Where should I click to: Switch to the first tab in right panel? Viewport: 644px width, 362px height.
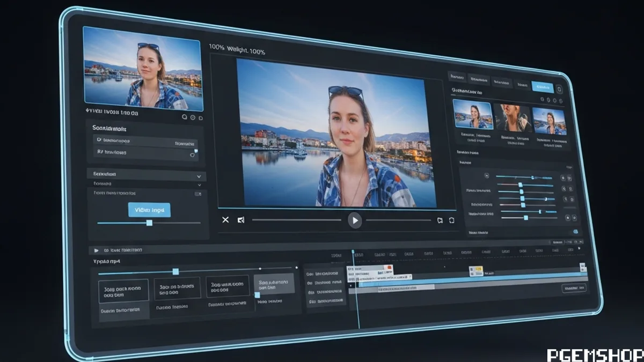[x=457, y=77]
